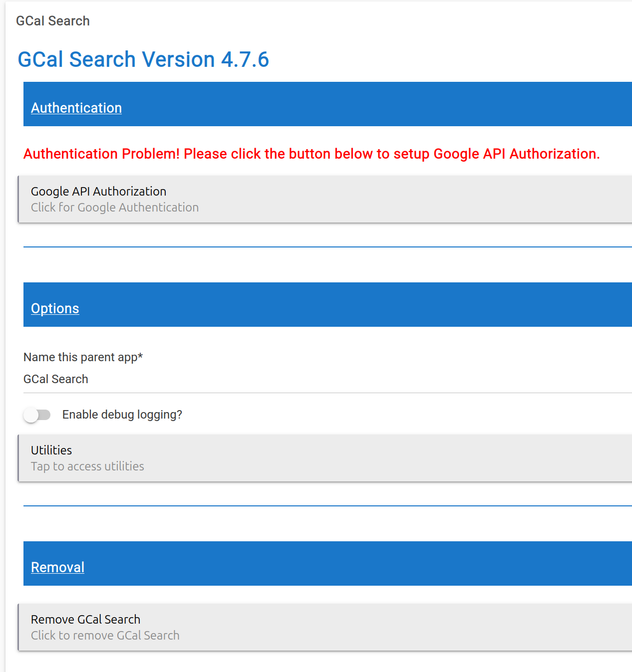Click the Remove GCal Search button

(324, 627)
